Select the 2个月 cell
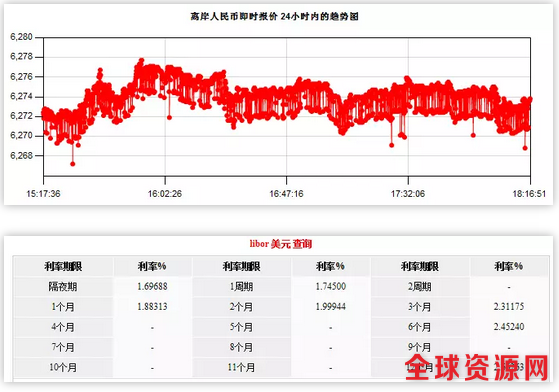The width and height of the screenshot is (559, 392). pos(241,307)
